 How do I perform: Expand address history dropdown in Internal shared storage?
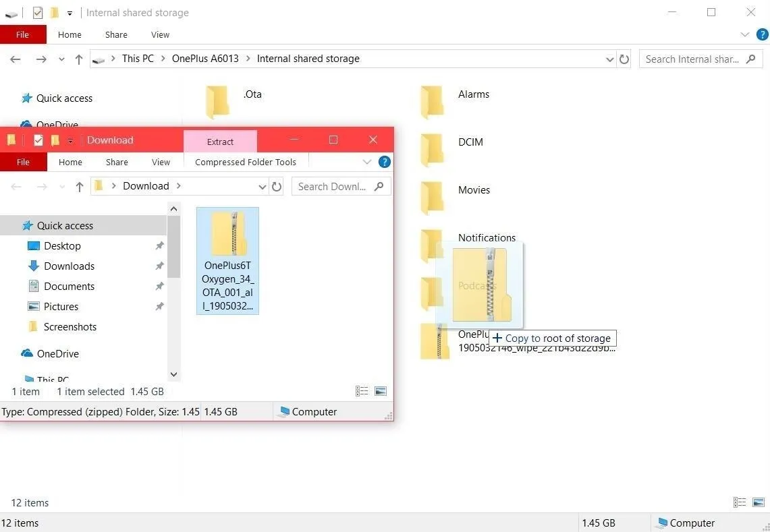click(610, 59)
